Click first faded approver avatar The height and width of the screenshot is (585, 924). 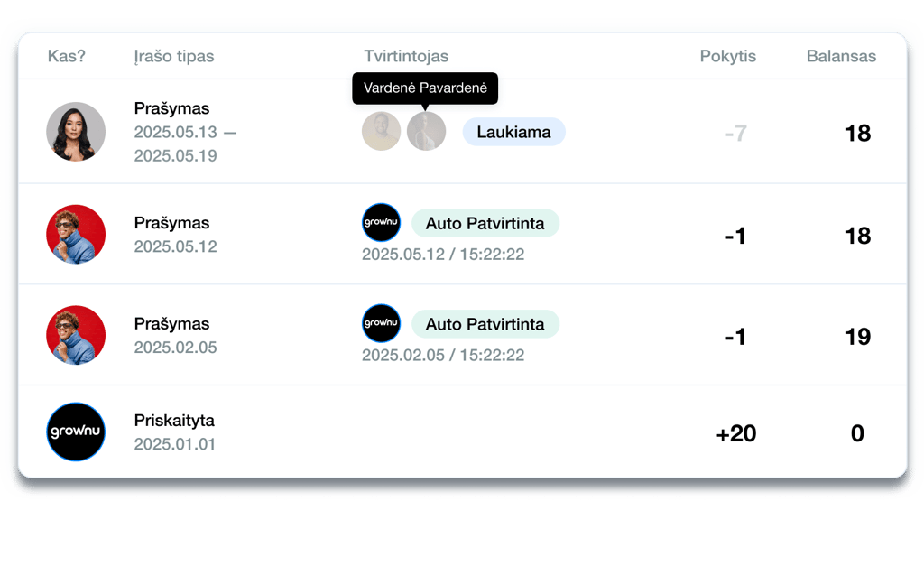click(x=381, y=132)
